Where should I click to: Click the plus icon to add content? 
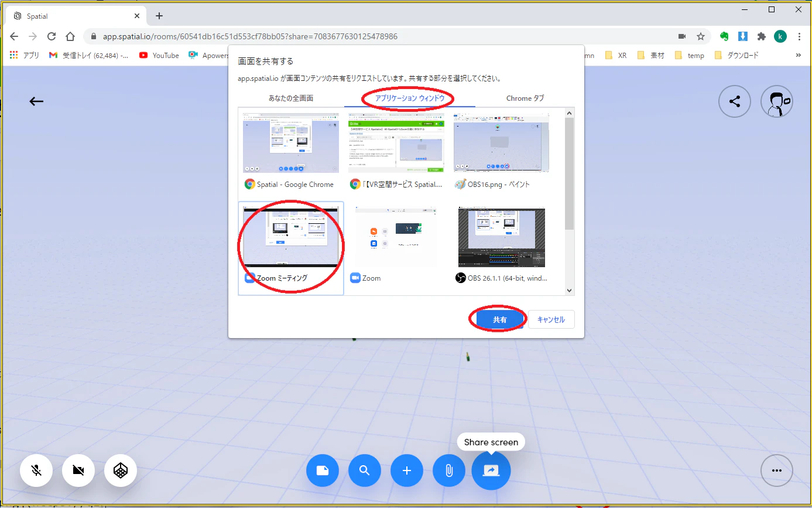coord(407,471)
